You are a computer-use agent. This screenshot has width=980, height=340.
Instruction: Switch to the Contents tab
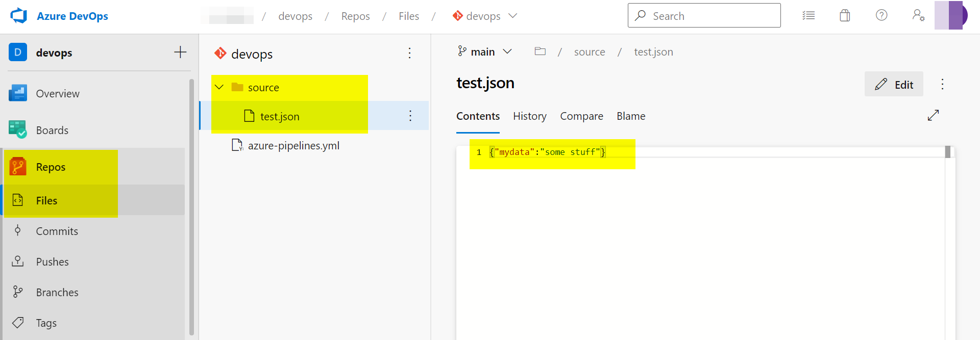pos(478,116)
